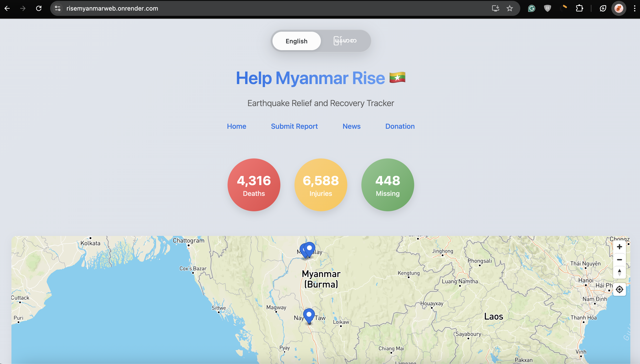The height and width of the screenshot is (364, 640).
Task: Click the map zoom in plus button
Action: click(619, 247)
